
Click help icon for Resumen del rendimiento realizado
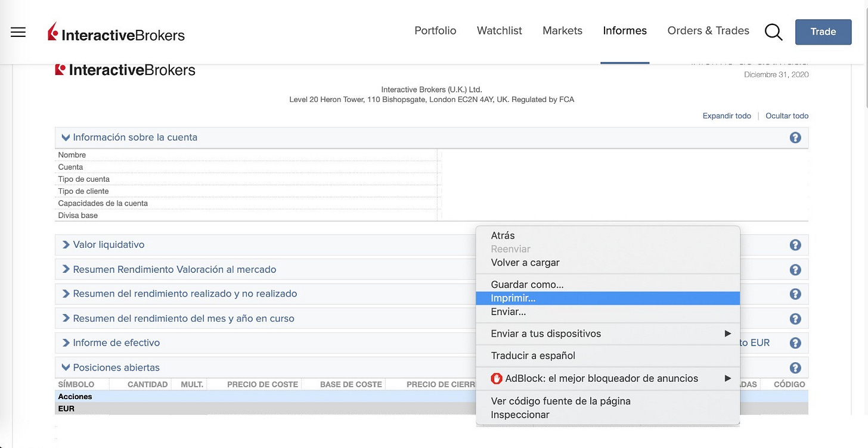pos(795,294)
